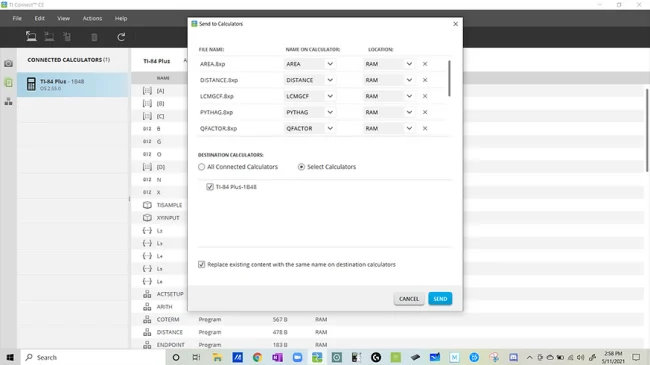Viewport: 650px width, 365px height.
Task: Click the main content list scrollbar
Action: 647,130
